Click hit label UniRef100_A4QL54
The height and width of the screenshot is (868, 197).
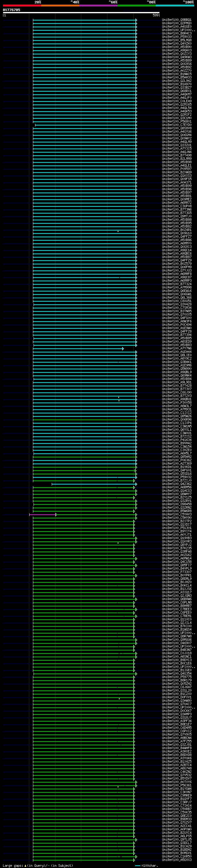coord(177,108)
